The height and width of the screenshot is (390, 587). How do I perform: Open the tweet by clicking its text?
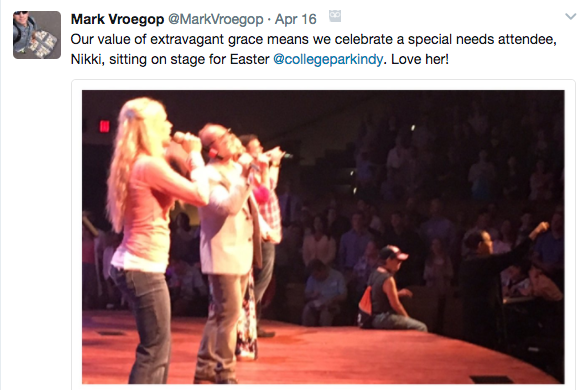pyautogui.click(x=314, y=49)
